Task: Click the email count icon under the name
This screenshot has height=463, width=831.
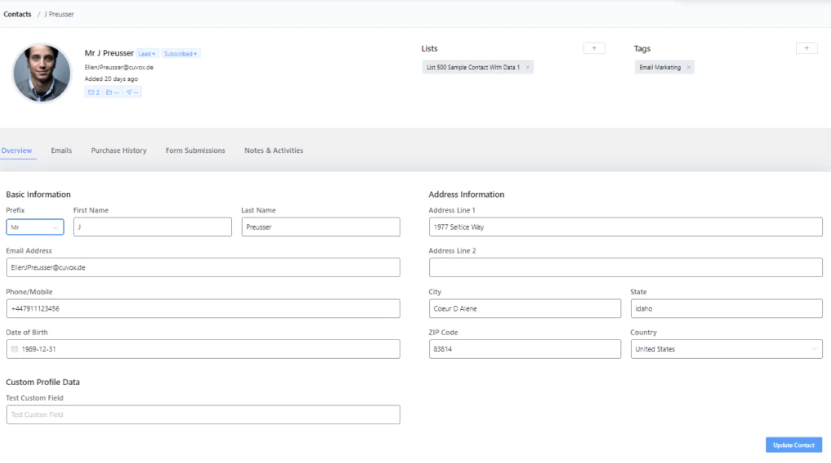Action: point(93,92)
